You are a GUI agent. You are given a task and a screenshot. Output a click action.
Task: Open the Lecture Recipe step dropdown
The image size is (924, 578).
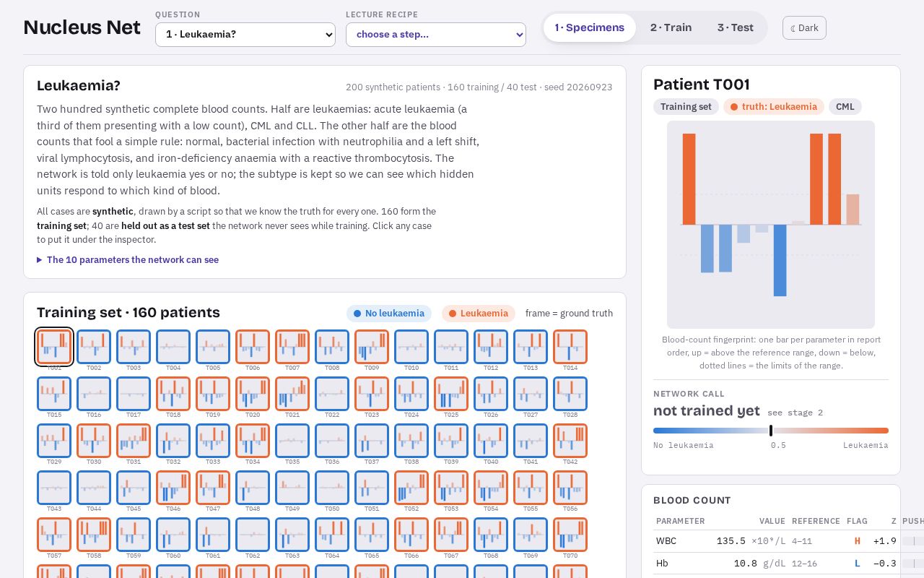click(436, 35)
